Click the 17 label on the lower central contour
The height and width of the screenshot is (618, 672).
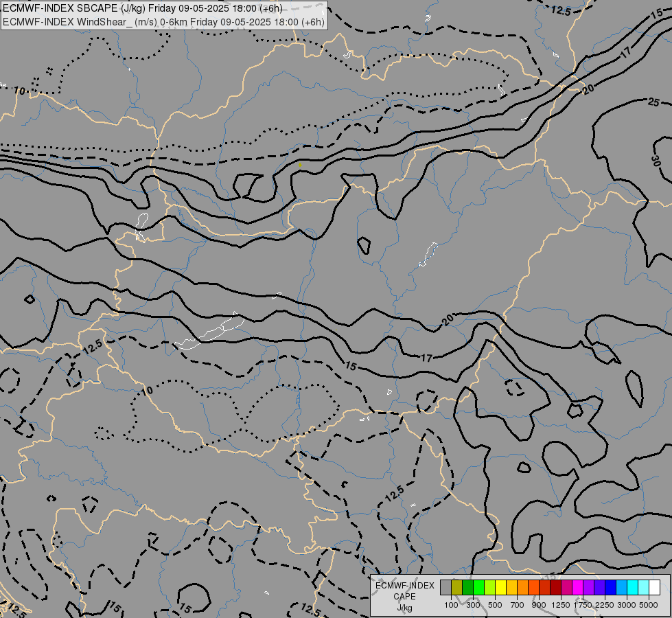[x=426, y=358]
